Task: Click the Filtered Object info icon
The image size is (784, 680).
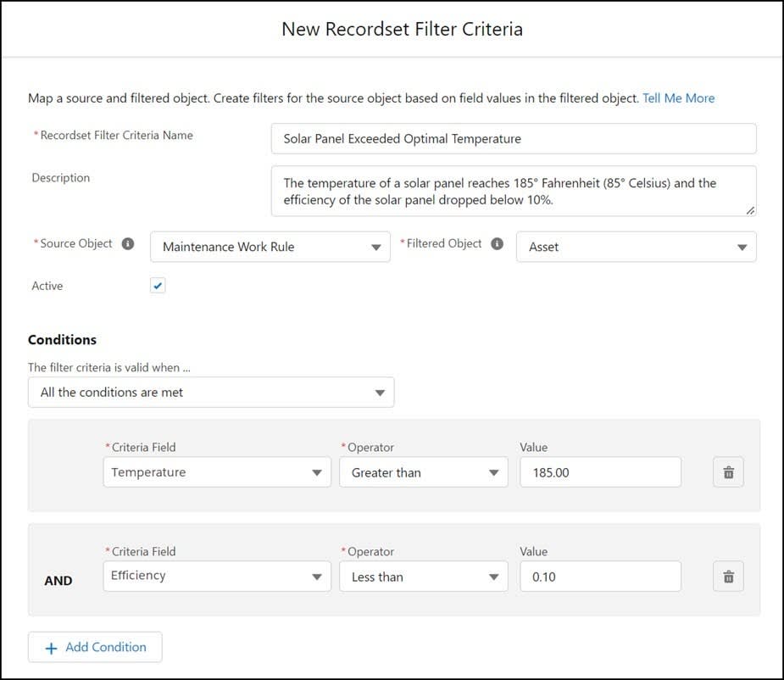Action: (x=498, y=244)
